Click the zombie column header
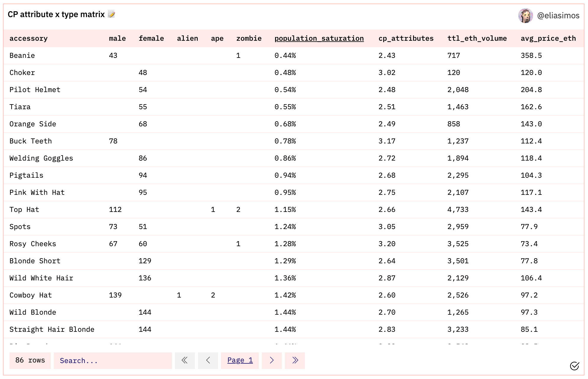This screenshot has height=379, width=588. [x=249, y=38]
